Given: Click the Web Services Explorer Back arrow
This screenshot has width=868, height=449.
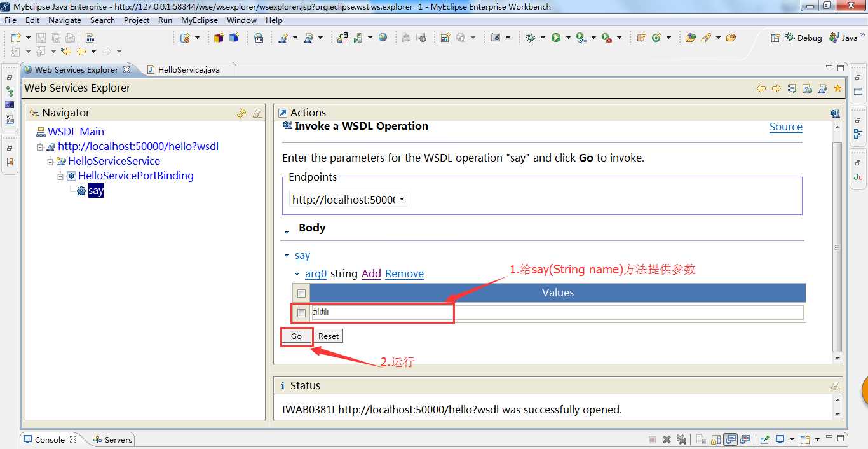Looking at the screenshot, I should coord(761,88).
